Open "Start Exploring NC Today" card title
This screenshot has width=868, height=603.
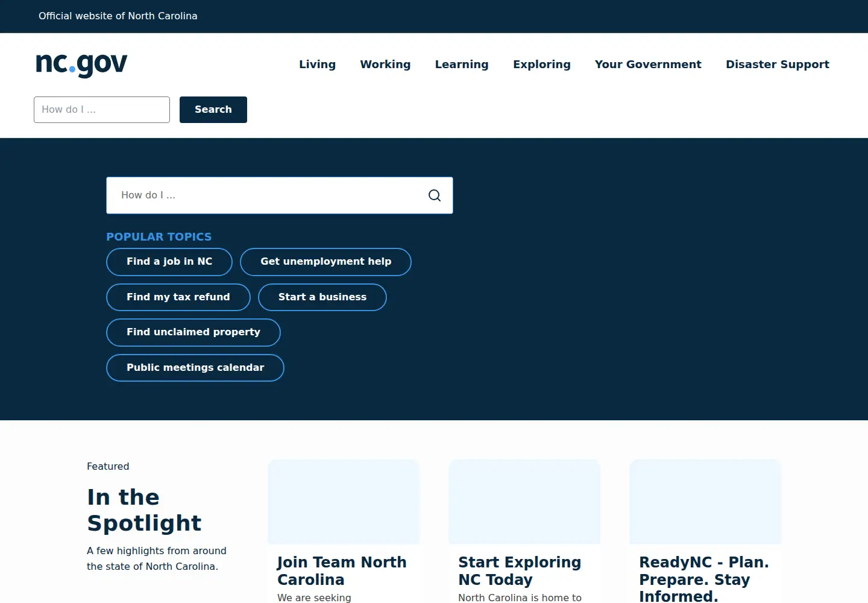[x=520, y=571]
